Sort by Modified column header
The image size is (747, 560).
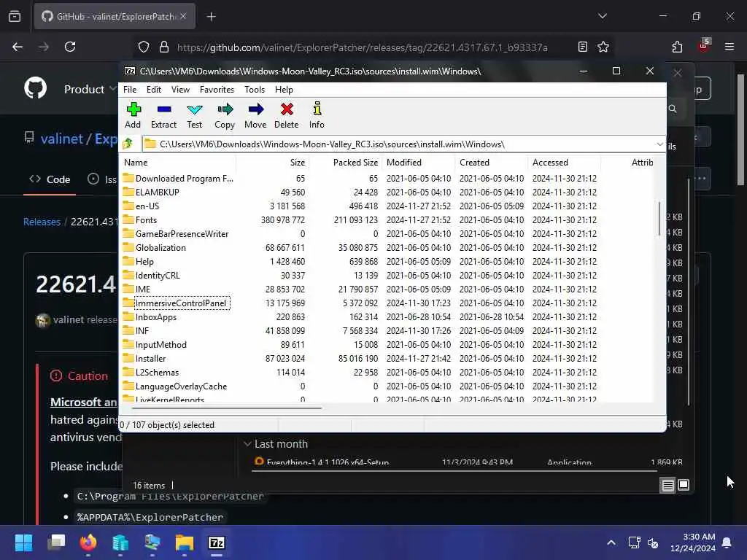tap(418, 163)
